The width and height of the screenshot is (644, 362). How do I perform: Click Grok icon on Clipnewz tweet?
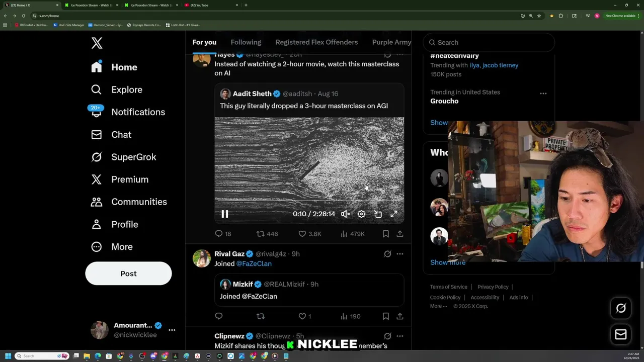tap(387, 336)
